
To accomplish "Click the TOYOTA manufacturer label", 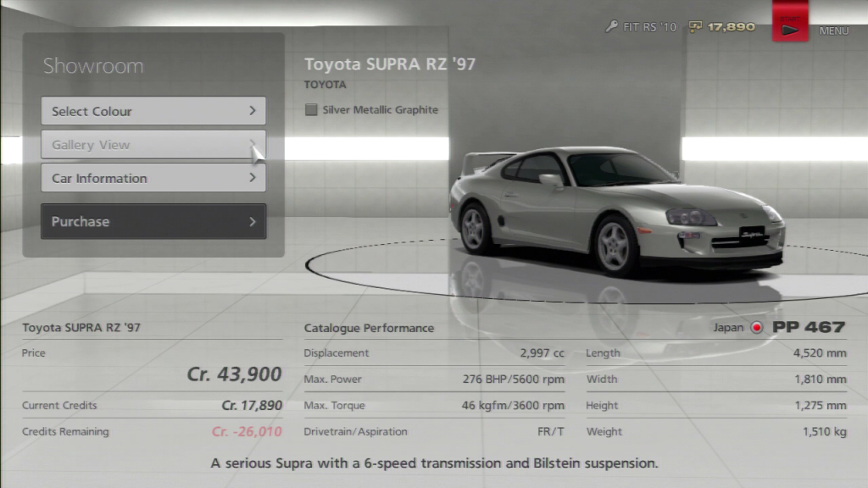I will (x=325, y=85).
